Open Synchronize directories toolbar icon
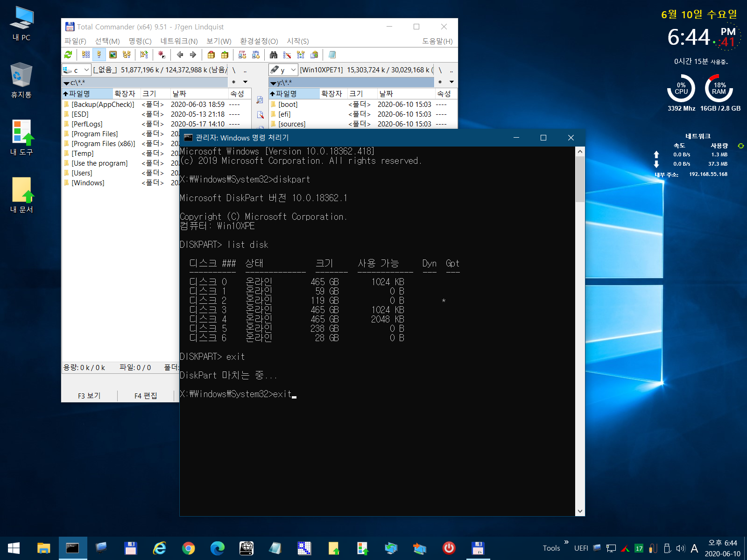 point(301,55)
